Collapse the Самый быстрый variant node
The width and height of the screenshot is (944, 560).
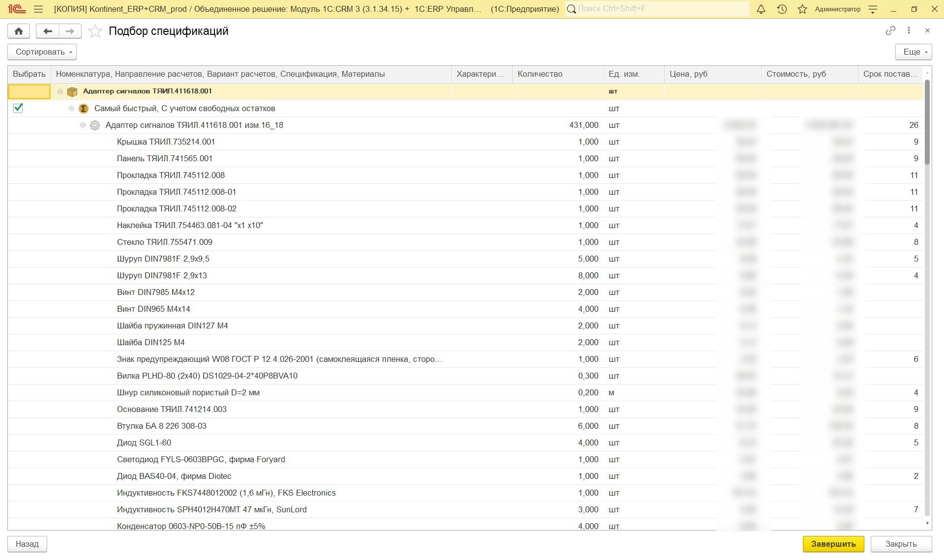(x=72, y=108)
